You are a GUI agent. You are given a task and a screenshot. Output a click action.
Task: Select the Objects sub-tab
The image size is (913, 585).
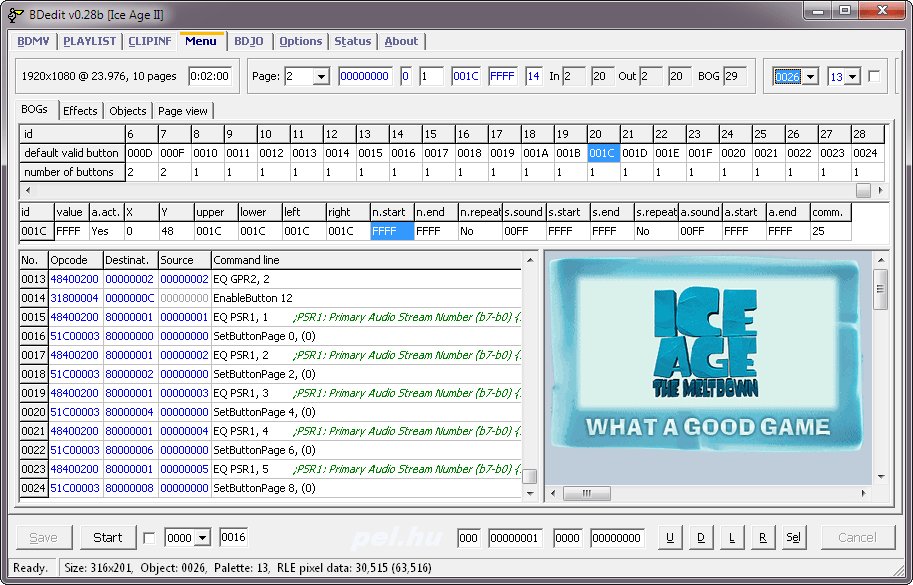click(x=128, y=111)
